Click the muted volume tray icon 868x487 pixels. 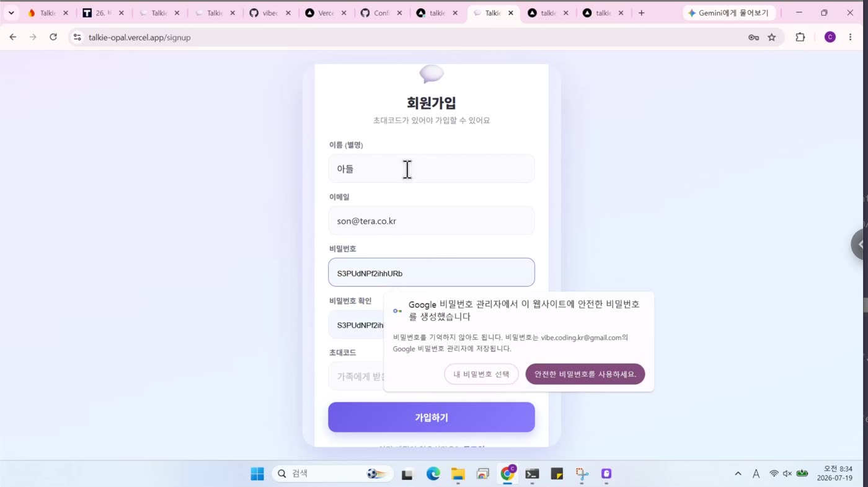point(787,474)
